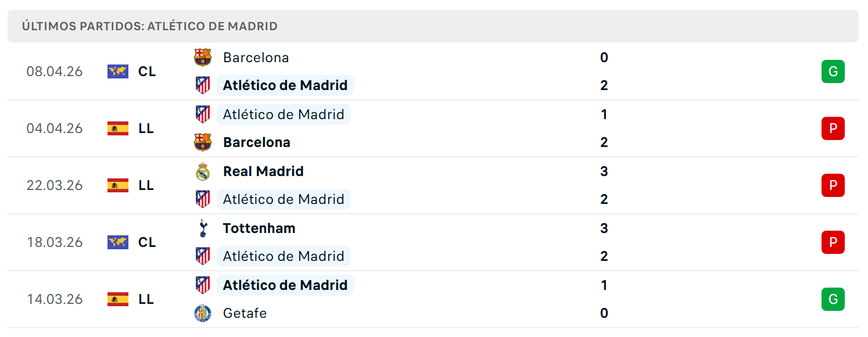The image size is (868, 337).
Task: Click the Últimos Partidos section header
Action: pyautogui.click(x=433, y=26)
